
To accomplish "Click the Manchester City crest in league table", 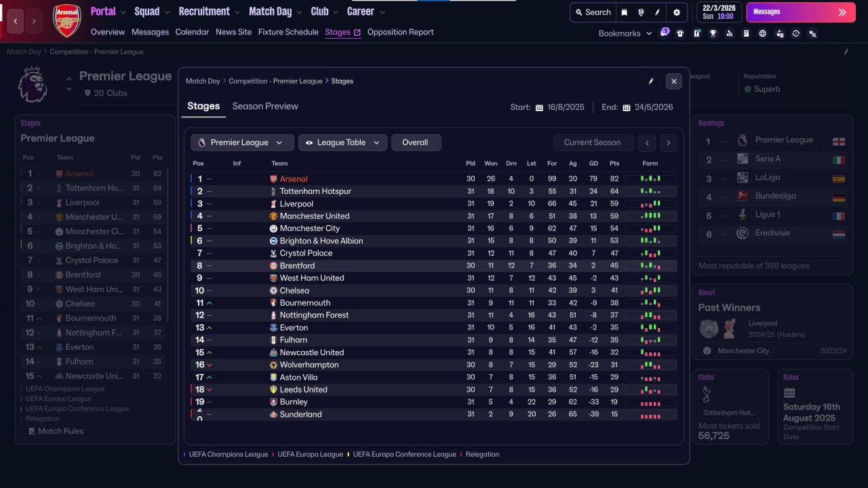I will (x=273, y=229).
